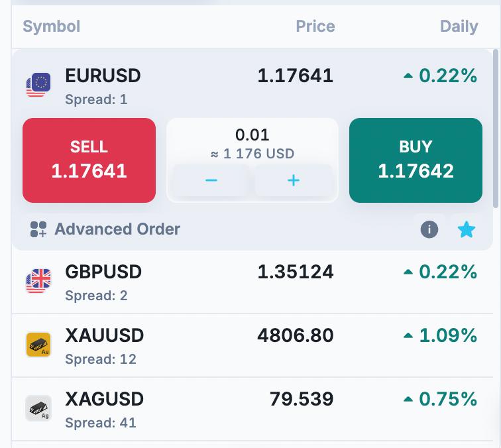The width and height of the screenshot is (501, 448).
Task: Increase lot size with plus button
Action: [294, 180]
